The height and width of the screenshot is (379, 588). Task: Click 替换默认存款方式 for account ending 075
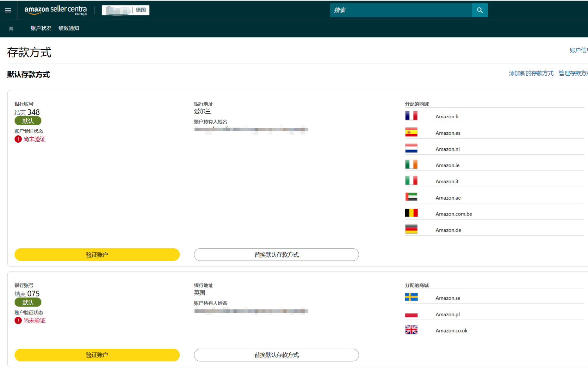coord(276,355)
